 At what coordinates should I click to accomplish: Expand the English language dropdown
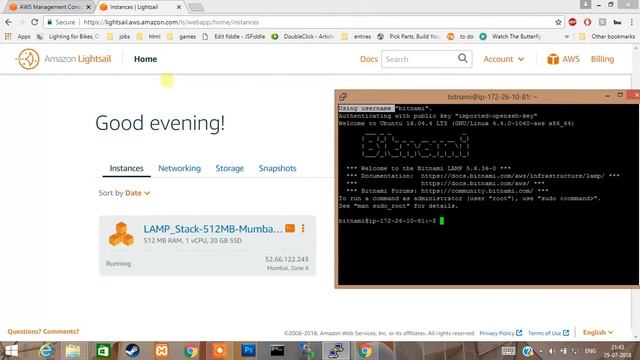click(598, 332)
